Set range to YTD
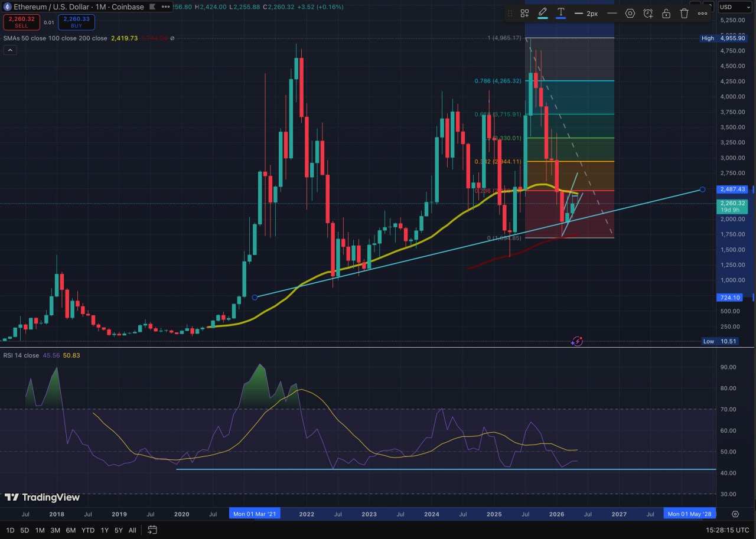The height and width of the screenshot is (539, 756). 88,530
